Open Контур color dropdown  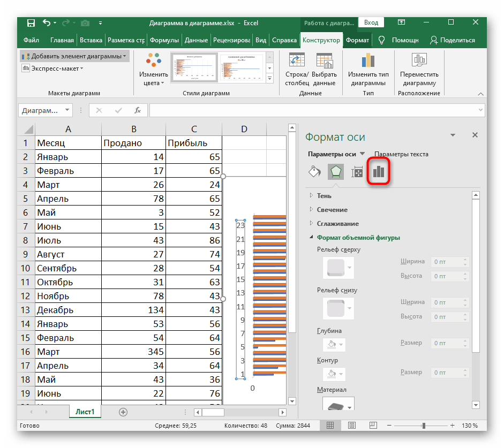point(341,374)
